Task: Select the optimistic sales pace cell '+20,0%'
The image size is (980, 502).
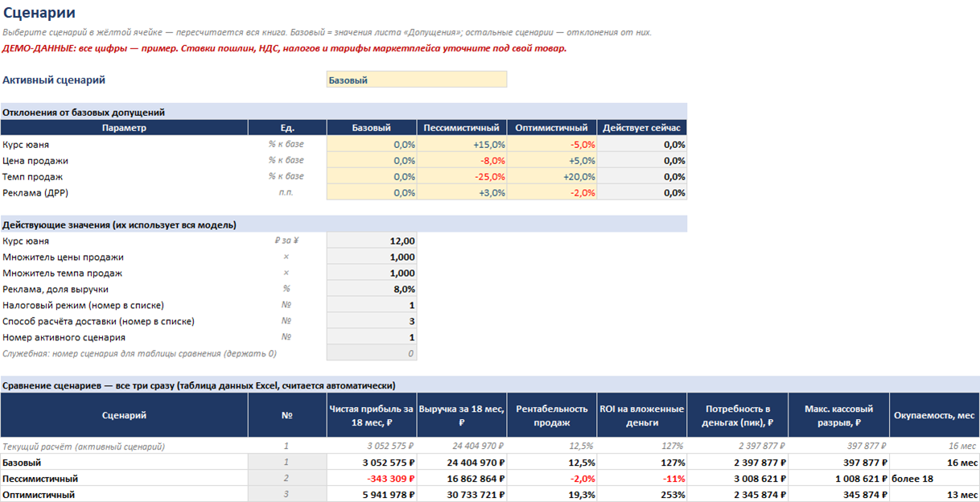Action: 552,177
